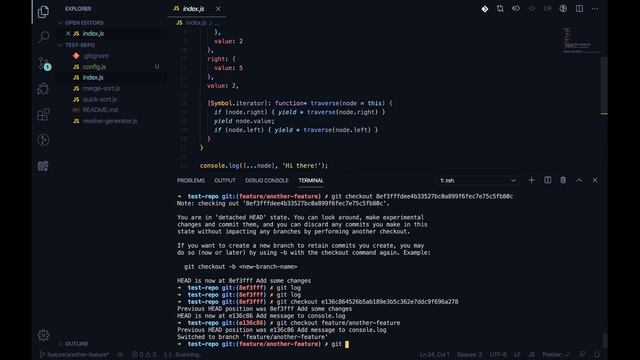Kill terminal with trash icon
Image resolution: width=640 pixels, height=360 pixels.
[563, 180]
